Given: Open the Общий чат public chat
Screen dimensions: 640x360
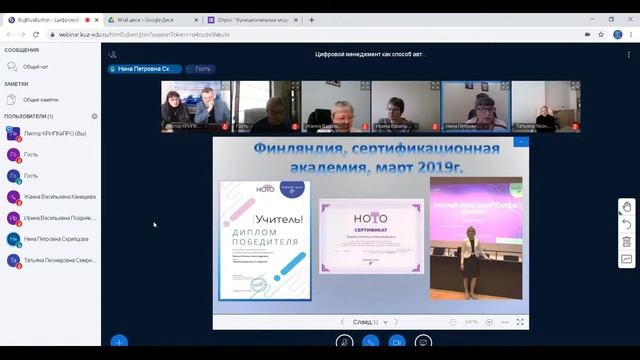Looking at the screenshot, I should pyautogui.click(x=29, y=67).
